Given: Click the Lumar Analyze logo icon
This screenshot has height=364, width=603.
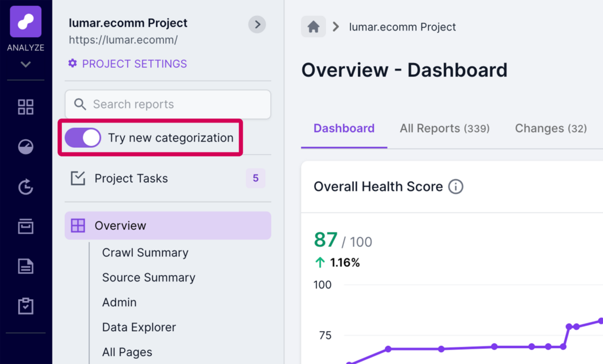Looking at the screenshot, I should click(x=25, y=22).
